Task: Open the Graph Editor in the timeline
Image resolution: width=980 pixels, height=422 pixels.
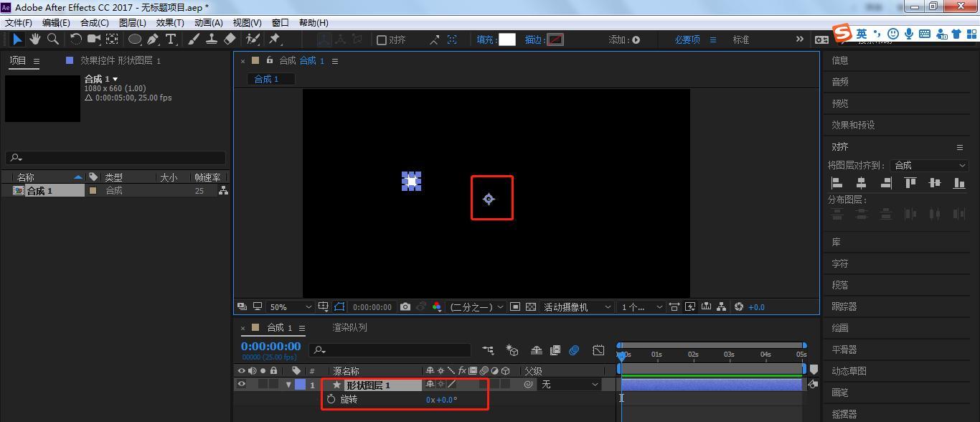Action: coord(598,350)
